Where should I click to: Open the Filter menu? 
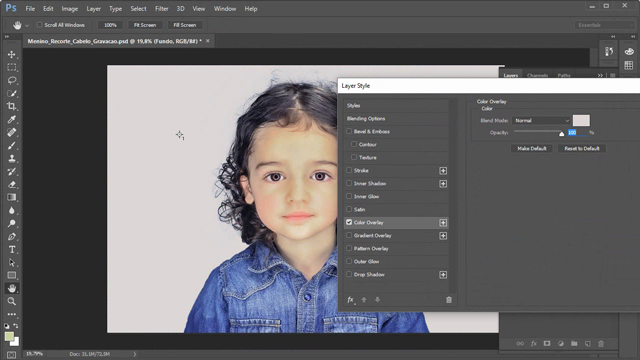(162, 9)
